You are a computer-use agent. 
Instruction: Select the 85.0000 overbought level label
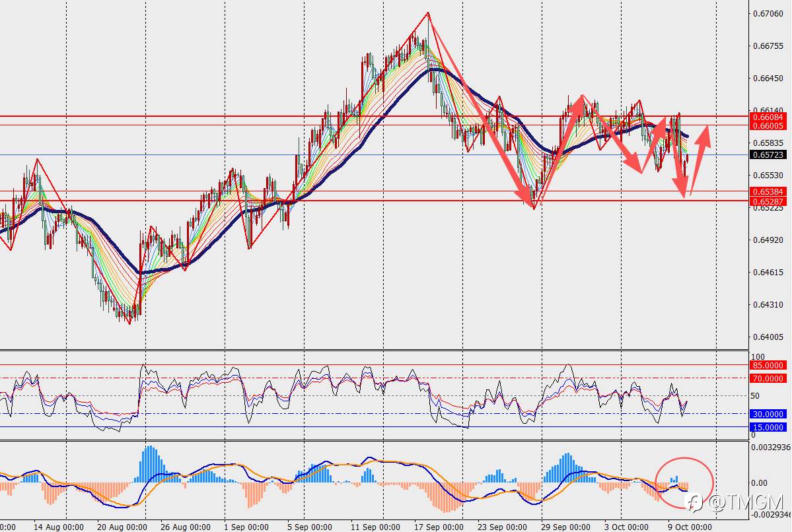pos(768,366)
